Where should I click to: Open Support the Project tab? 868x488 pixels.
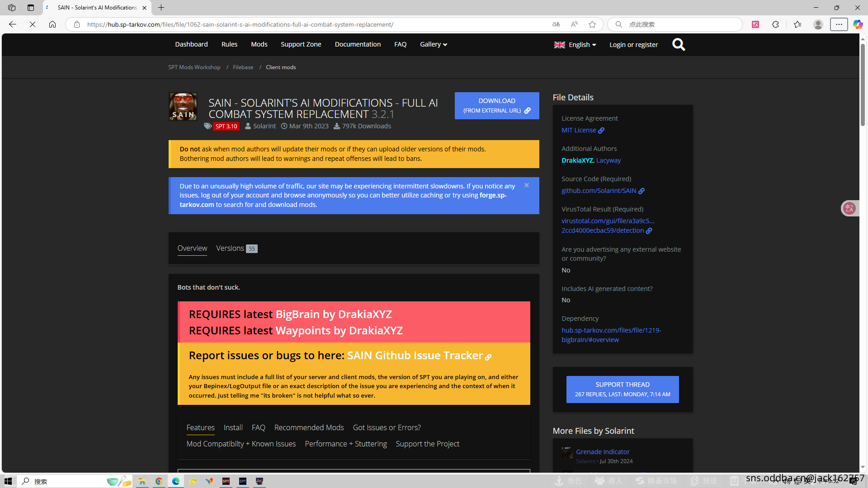tap(427, 444)
